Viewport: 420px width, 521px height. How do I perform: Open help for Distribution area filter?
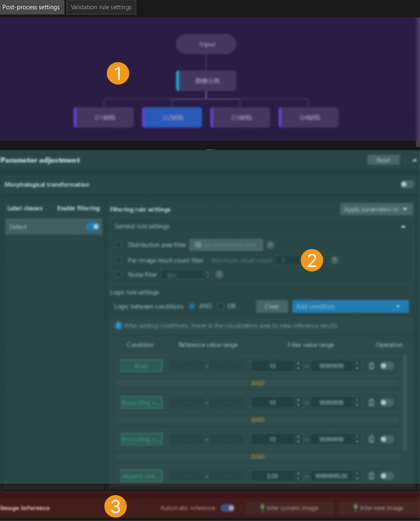click(270, 245)
